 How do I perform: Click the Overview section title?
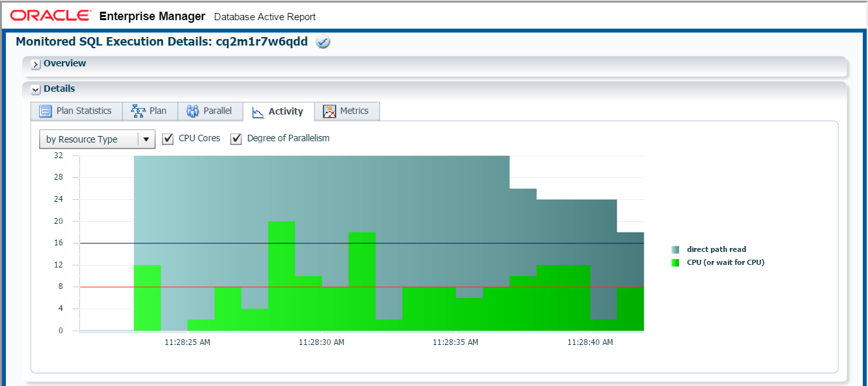tap(64, 64)
